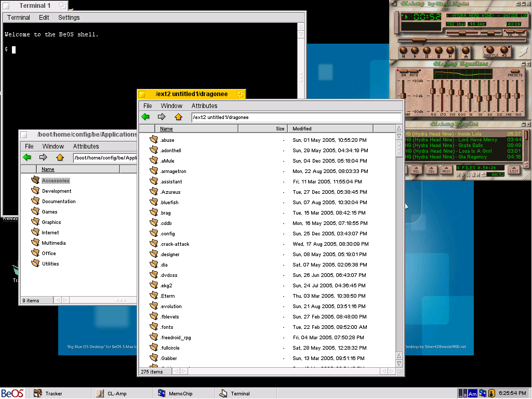The width and height of the screenshot is (532, 399).
Task: Switch to MemoChip in the Deskbar
Action: (183, 393)
